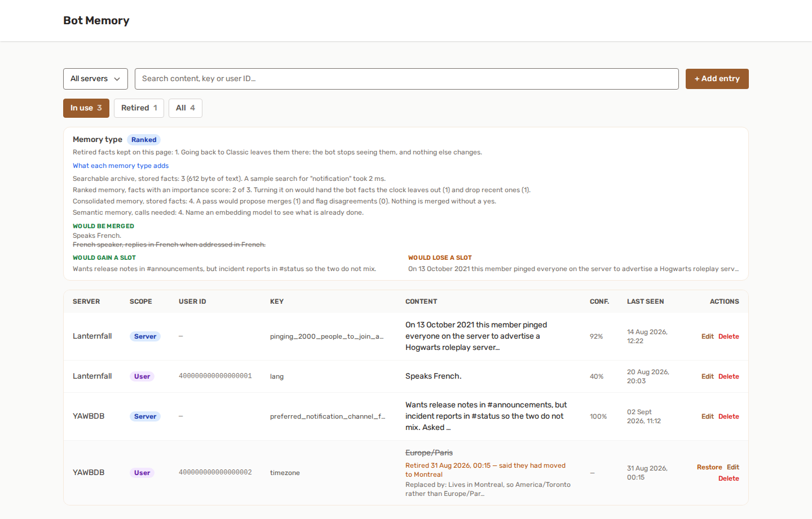Image resolution: width=812 pixels, height=519 pixels.
Task: Click the 'Speaks French.' content cell
Action: coord(433,376)
